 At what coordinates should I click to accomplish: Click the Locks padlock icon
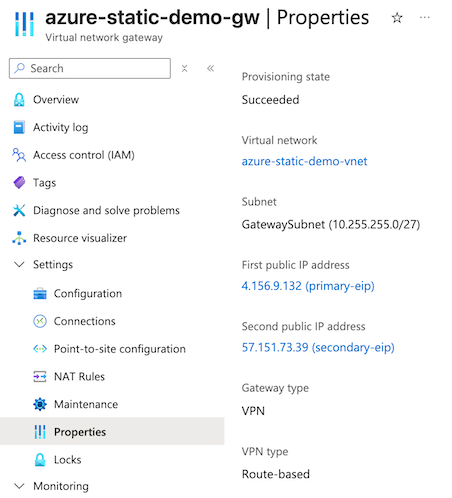(40, 460)
